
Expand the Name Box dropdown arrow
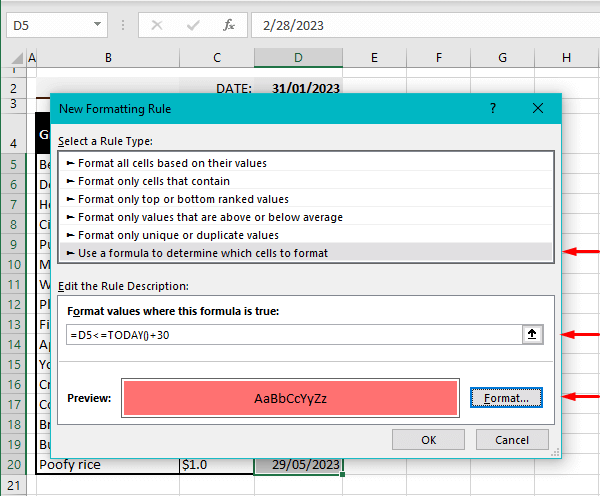97,25
